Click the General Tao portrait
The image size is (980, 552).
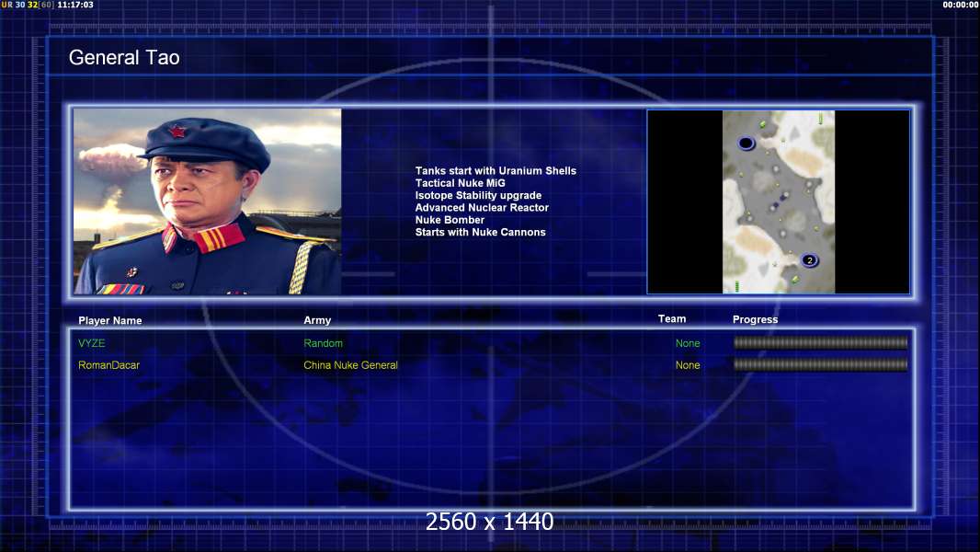pos(207,201)
